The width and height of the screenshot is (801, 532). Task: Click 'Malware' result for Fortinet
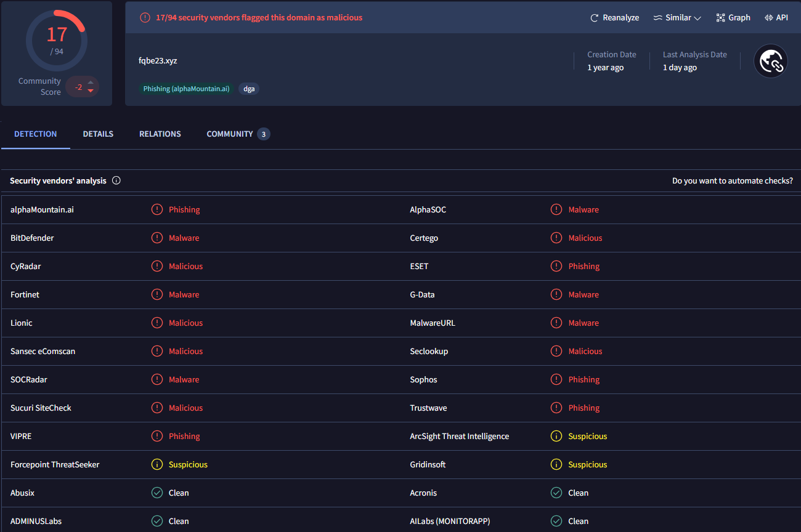point(184,294)
